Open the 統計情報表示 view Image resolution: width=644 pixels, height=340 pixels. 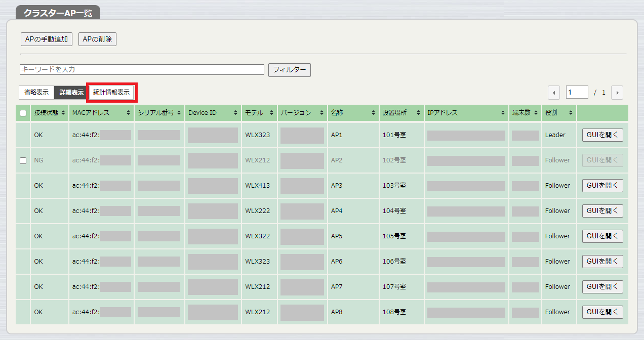[x=111, y=92]
